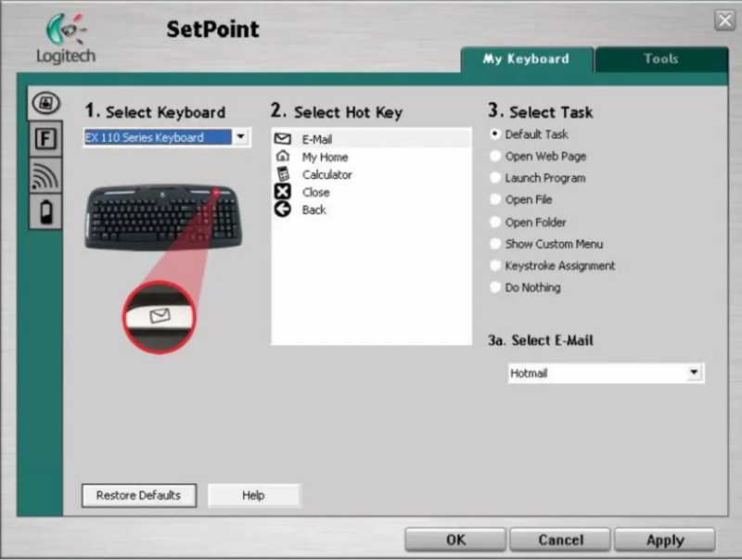742x560 pixels.
Task: Click the Cancel button
Action: click(560, 540)
